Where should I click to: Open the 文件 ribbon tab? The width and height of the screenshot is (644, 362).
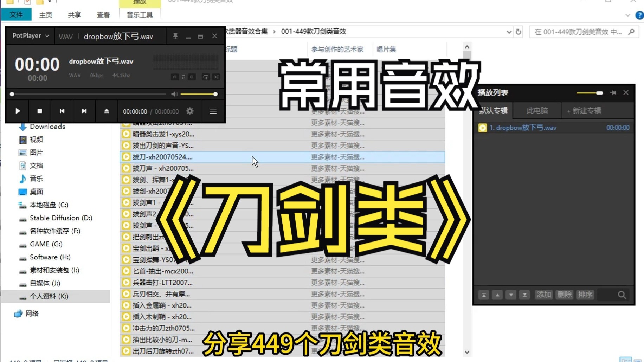tap(16, 14)
